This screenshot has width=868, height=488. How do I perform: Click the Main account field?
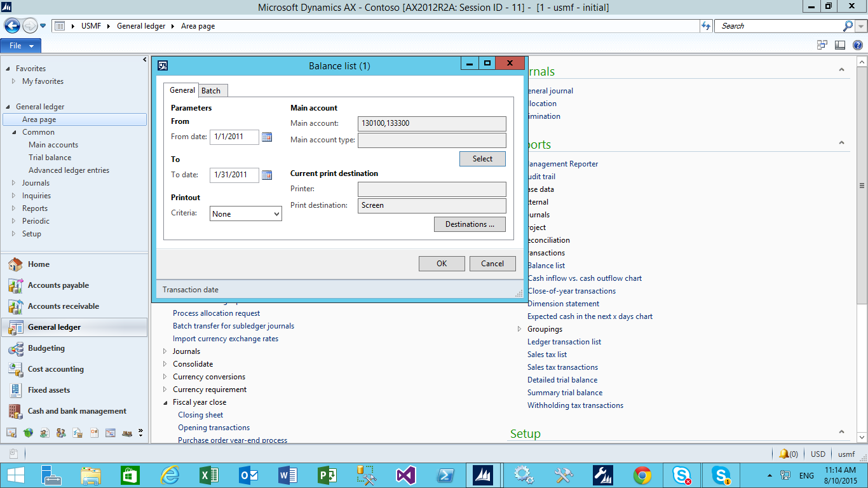(432, 124)
